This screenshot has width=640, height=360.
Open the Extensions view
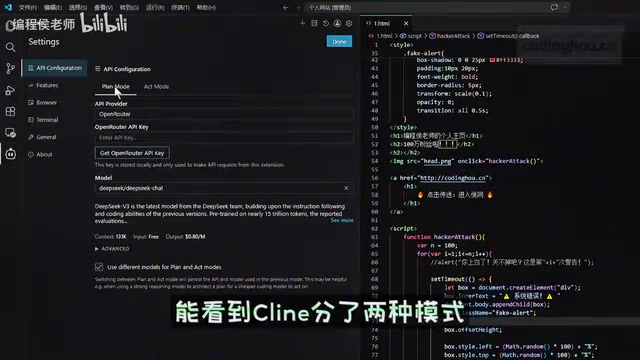pos(11,111)
